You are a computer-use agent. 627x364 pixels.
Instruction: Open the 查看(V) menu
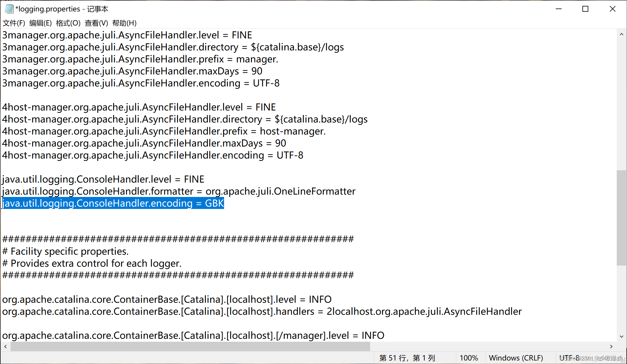pyautogui.click(x=96, y=23)
